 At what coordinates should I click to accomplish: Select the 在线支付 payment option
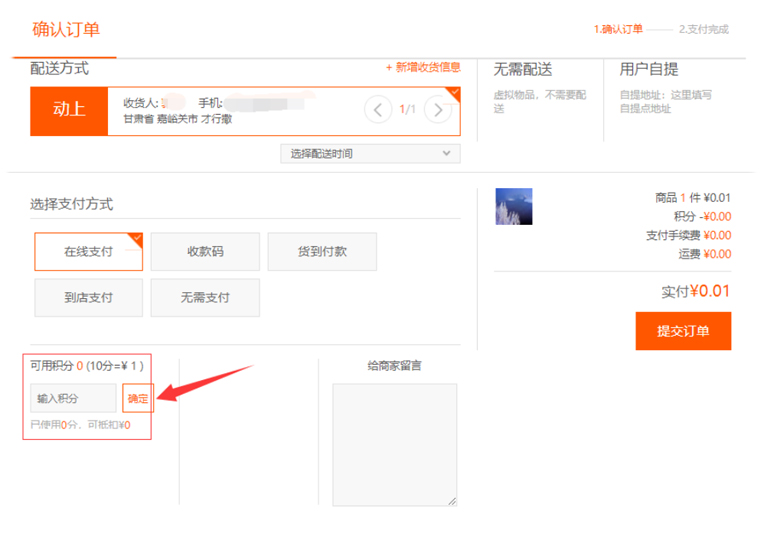[x=88, y=252]
